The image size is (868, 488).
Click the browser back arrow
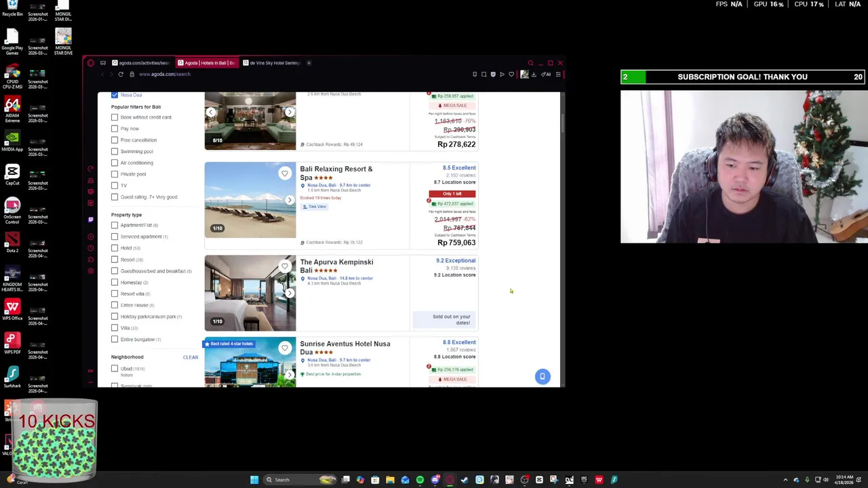pos(103,75)
